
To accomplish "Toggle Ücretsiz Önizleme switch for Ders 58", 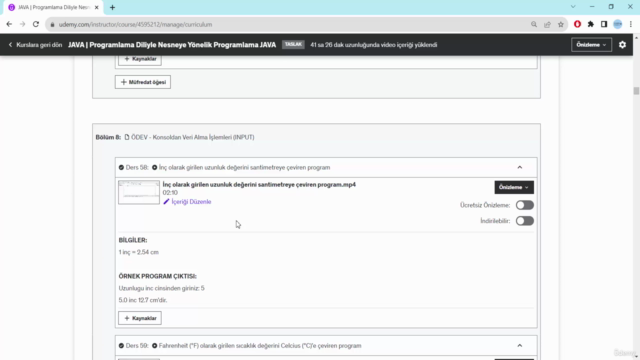I will coord(524,205).
